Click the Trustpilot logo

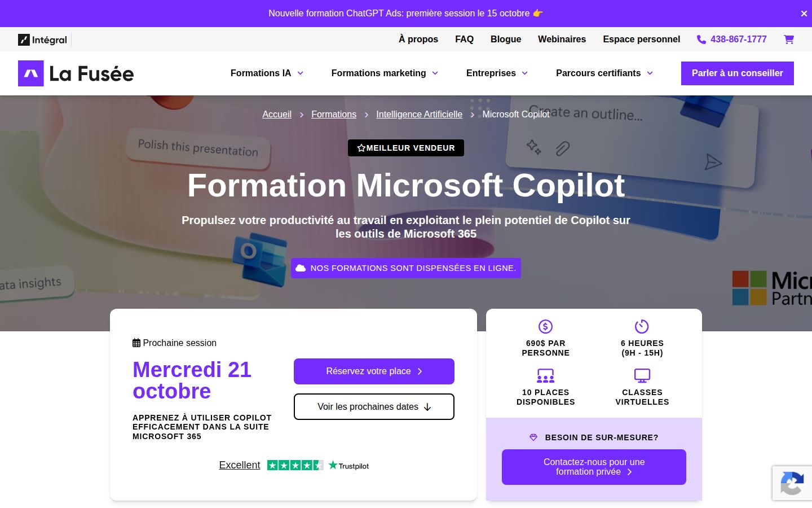(349, 466)
